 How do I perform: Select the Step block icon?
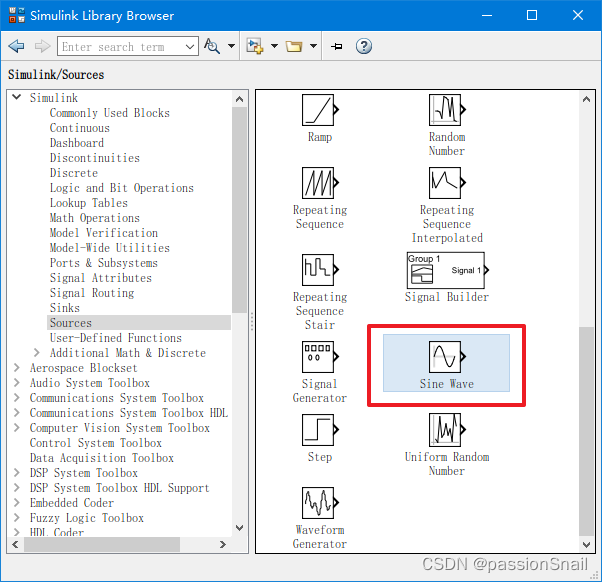(320, 430)
